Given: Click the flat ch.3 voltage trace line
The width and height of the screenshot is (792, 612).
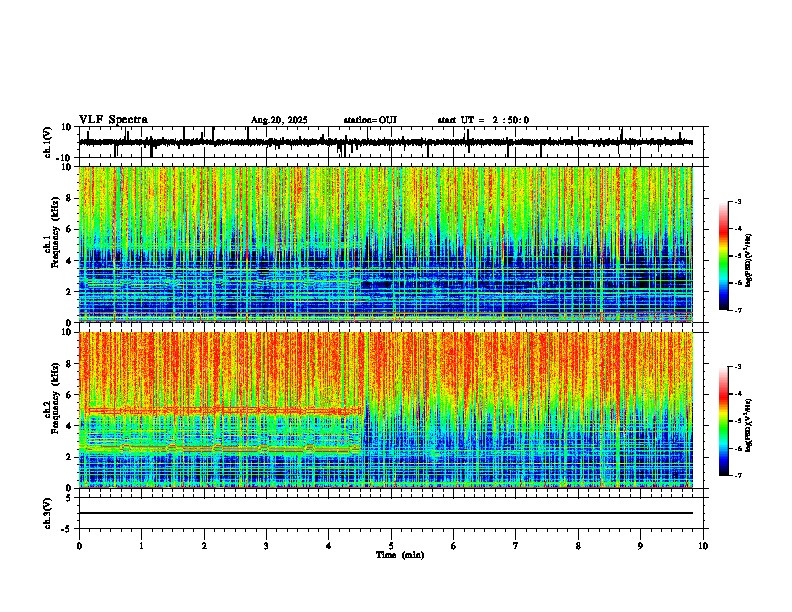Looking at the screenshot, I should 385,513.
